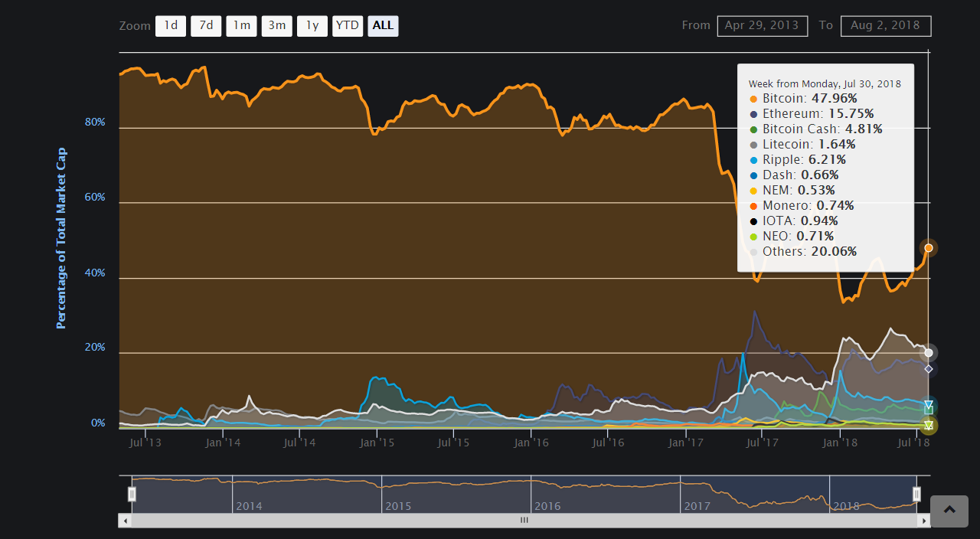Image resolution: width=980 pixels, height=539 pixels.
Task: Set zoom range to 7d
Action: click(x=206, y=26)
